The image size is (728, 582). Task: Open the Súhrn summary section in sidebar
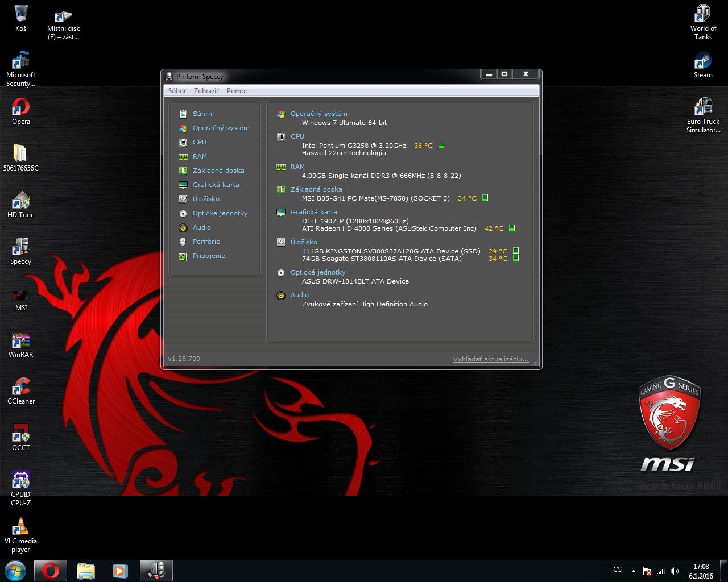coord(202,114)
